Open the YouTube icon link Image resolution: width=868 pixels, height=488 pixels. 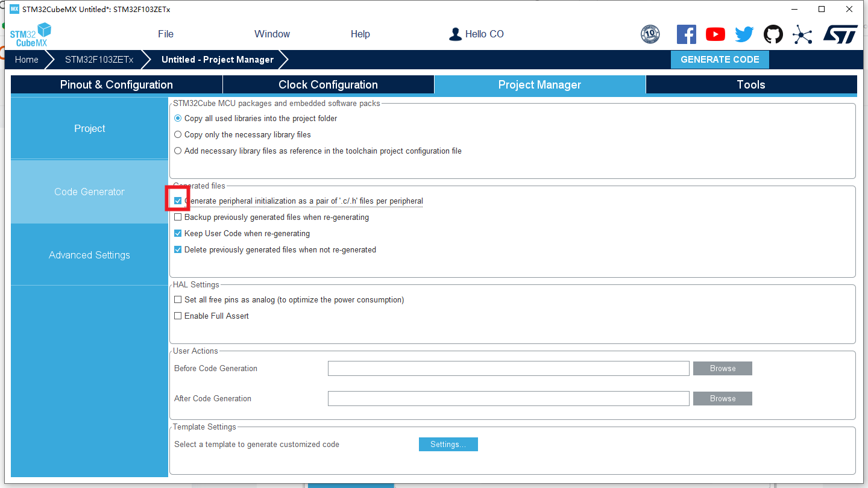[715, 34]
